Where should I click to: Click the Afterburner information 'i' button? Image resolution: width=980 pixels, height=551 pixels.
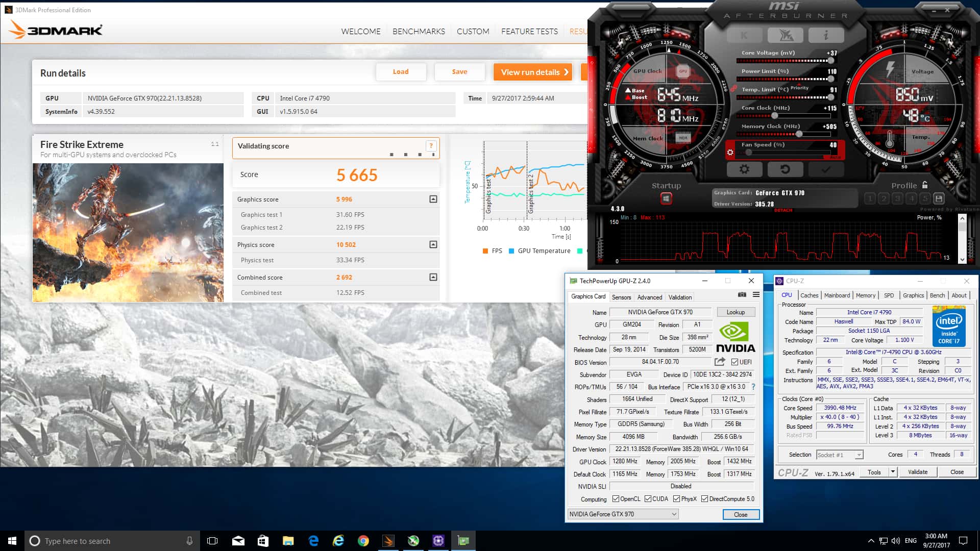click(x=826, y=35)
